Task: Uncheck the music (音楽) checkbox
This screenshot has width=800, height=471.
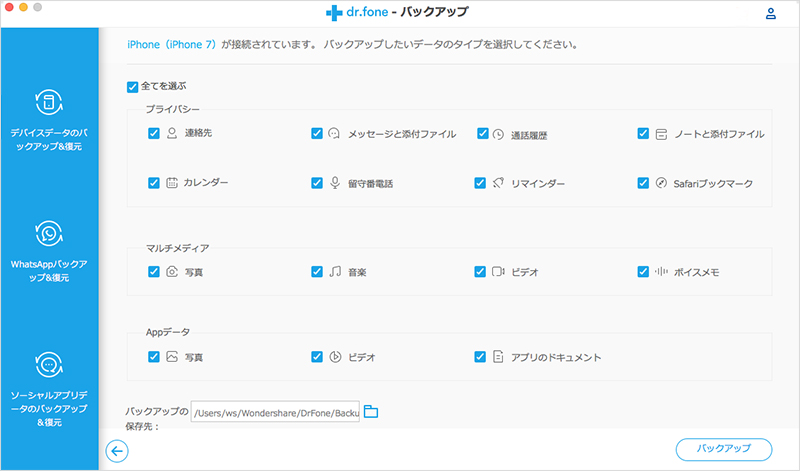Action: (x=317, y=271)
